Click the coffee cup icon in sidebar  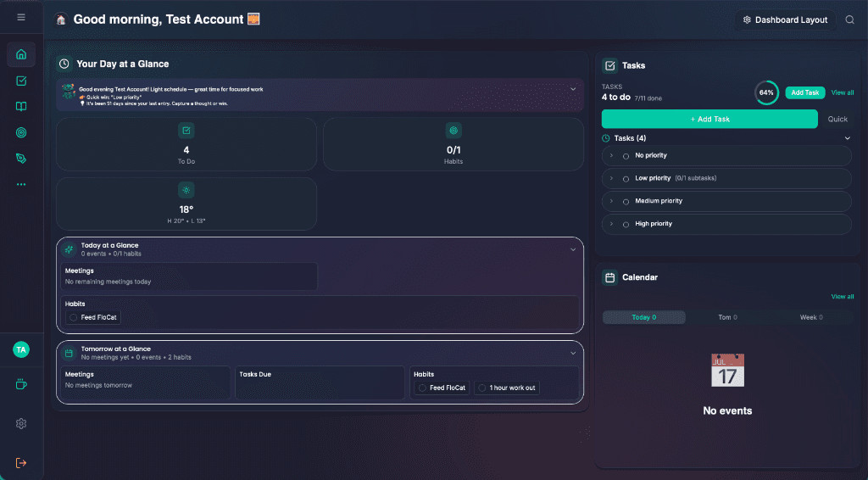click(21, 384)
